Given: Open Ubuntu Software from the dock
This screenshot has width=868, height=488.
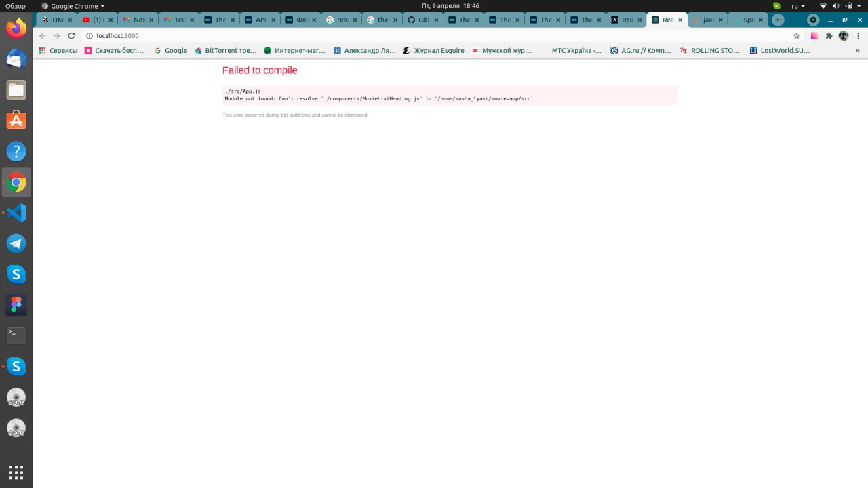Looking at the screenshot, I should point(16,121).
